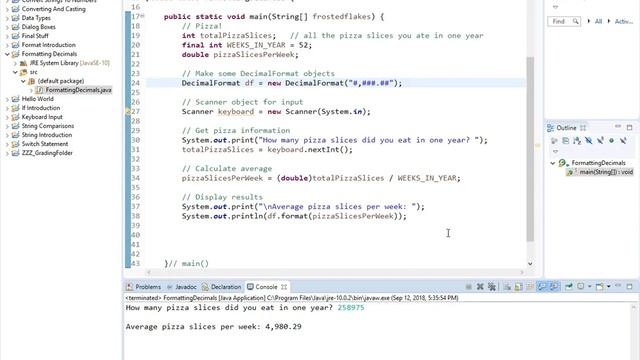Toggle Pin Console icon
Viewport: 640px width, 360px height.
569,287
